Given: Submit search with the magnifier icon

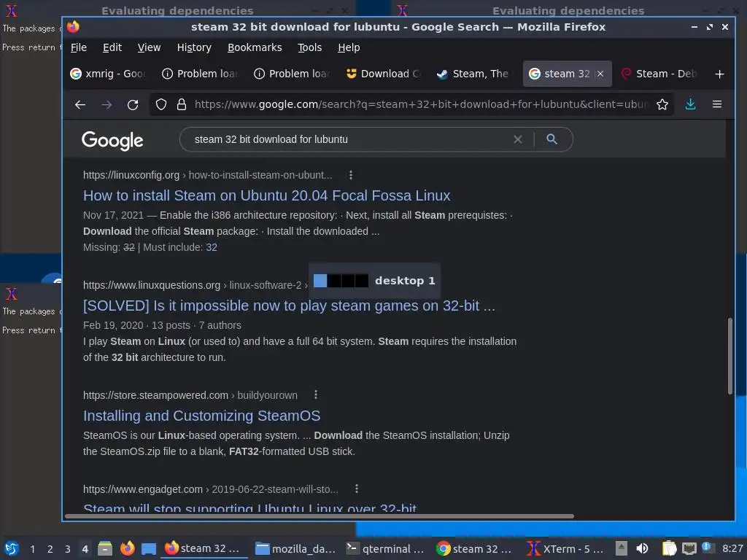Looking at the screenshot, I should (551, 139).
